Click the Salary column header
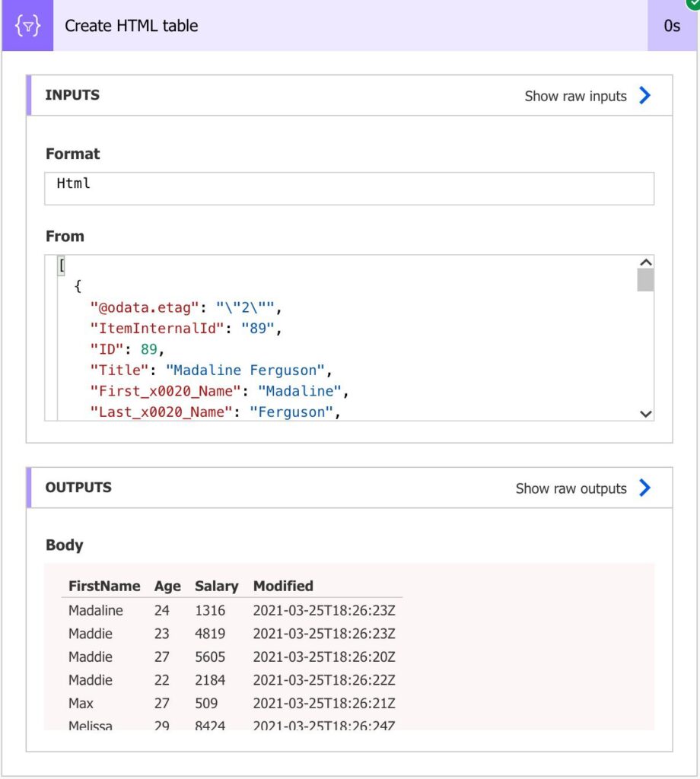Image resolution: width=700 pixels, height=779 pixels. [x=217, y=587]
